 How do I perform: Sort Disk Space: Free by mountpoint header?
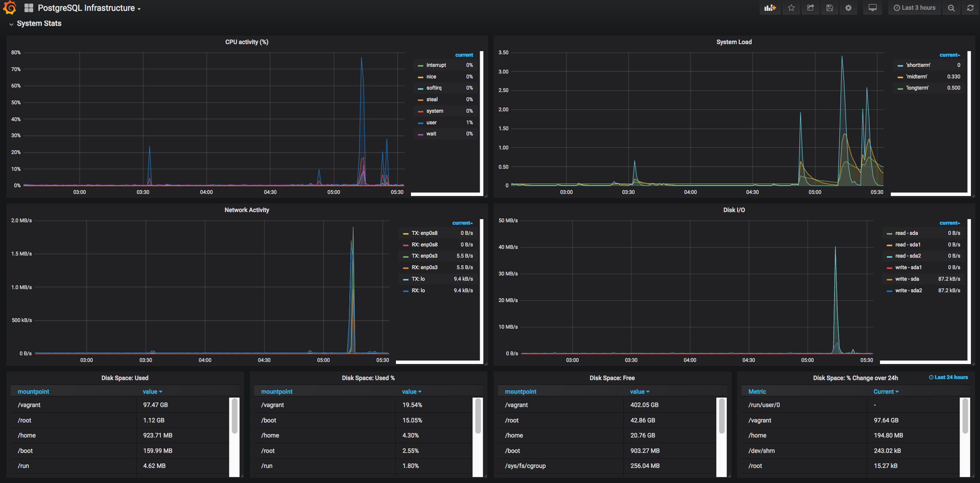tap(520, 392)
